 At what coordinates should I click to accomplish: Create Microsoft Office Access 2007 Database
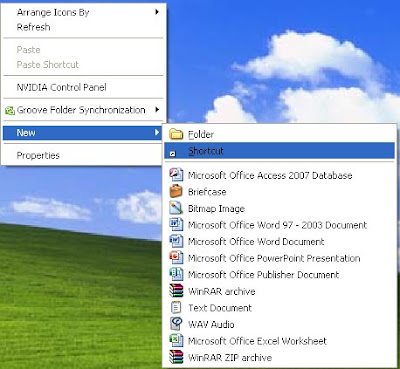coord(279,175)
